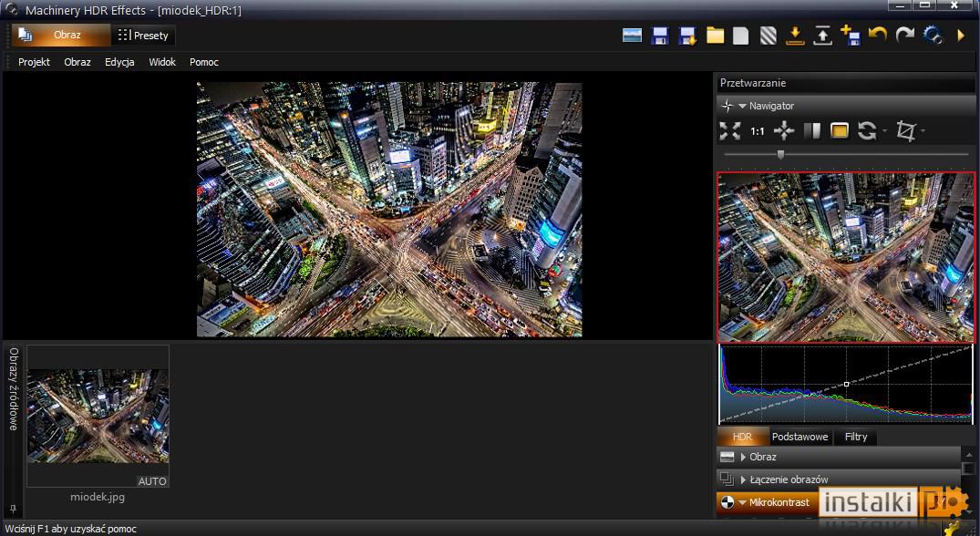Click the fit-to-screen expanding arrows icon
The image size is (980, 536).
pos(729,130)
